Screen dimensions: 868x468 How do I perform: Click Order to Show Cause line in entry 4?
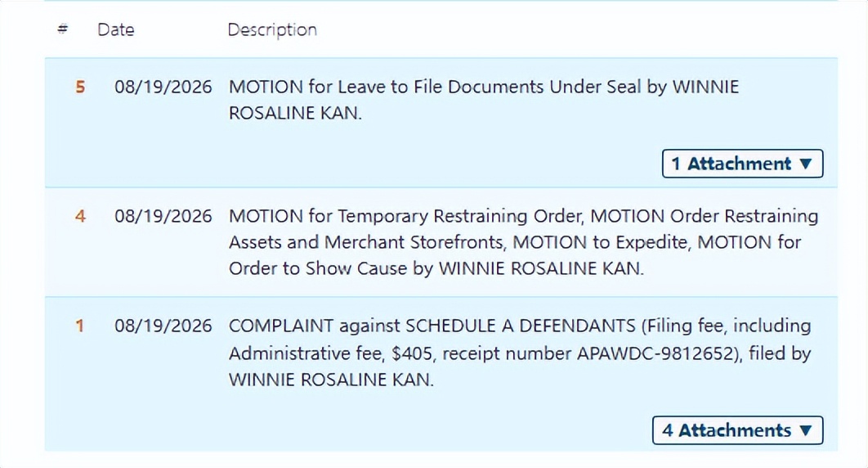click(x=436, y=268)
